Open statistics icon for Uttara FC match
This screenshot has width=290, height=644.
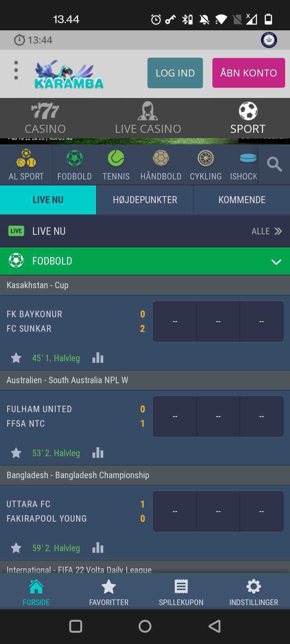pyautogui.click(x=98, y=548)
